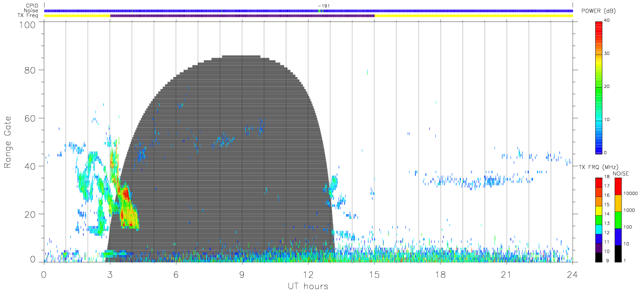Click the 60 tick label on the Range Gate axis
This screenshot has height=297, width=644.
[31, 118]
